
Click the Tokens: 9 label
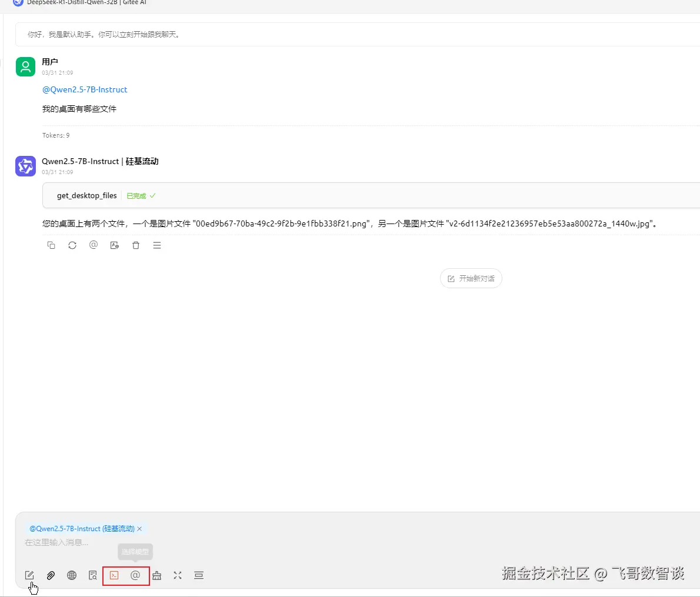(56, 135)
